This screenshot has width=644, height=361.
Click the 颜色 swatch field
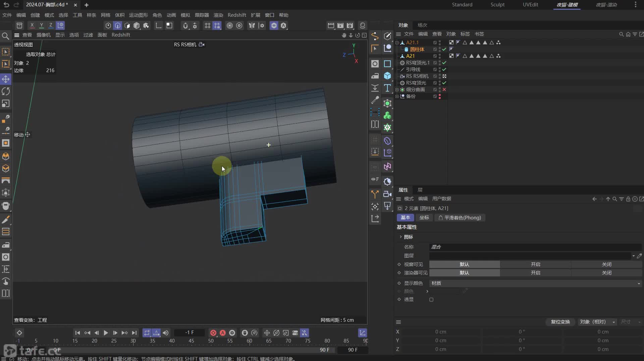tap(445, 291)
